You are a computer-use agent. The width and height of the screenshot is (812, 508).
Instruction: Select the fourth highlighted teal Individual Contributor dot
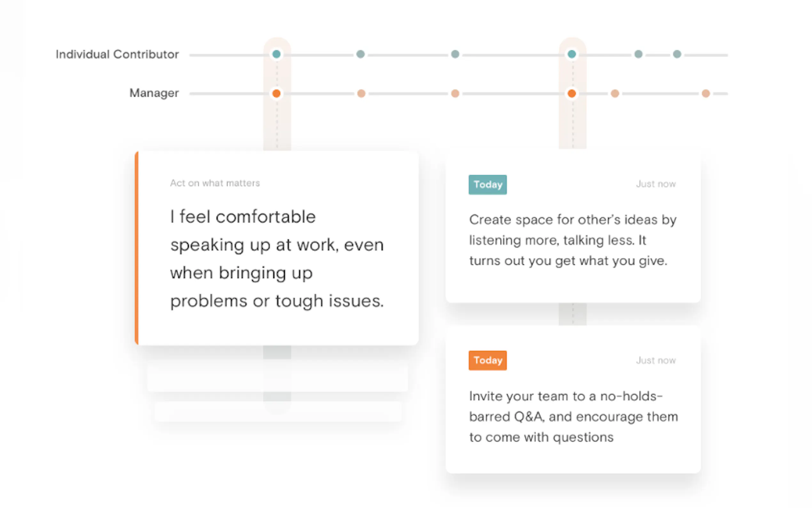point(571,54)
